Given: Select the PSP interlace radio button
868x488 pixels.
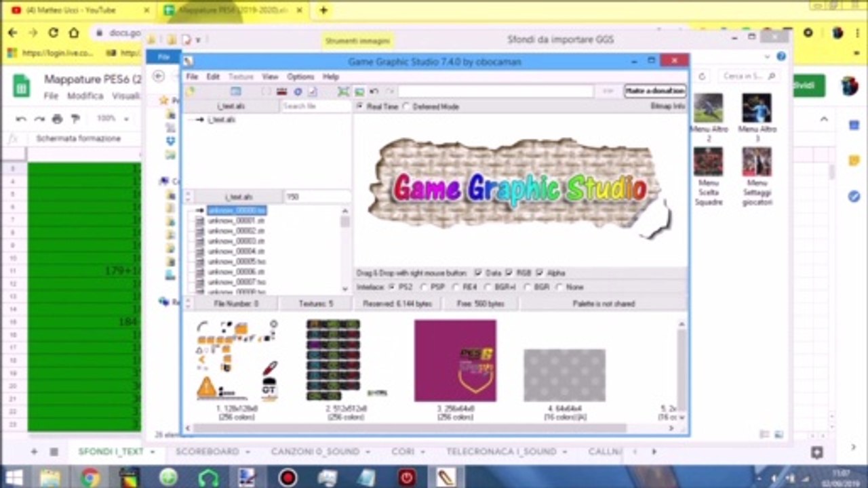Looking at the screenshot, I should coord(424,287).
